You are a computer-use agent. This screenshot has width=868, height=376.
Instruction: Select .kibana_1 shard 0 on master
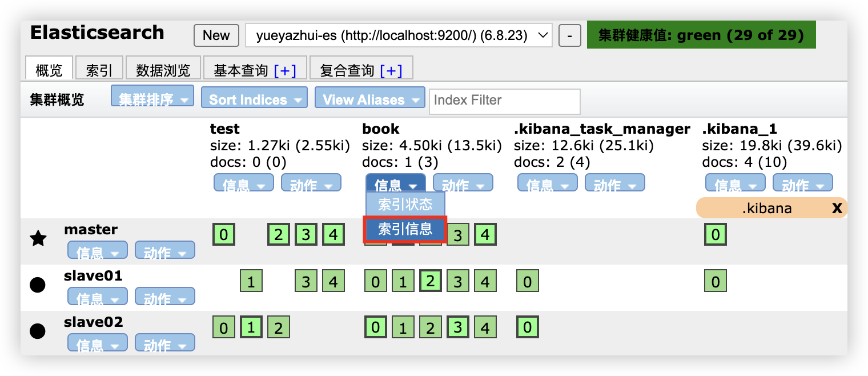716,235
